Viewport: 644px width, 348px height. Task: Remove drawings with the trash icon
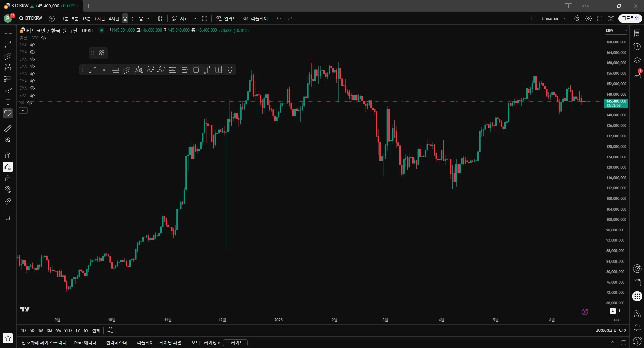[x=8, y=217]
